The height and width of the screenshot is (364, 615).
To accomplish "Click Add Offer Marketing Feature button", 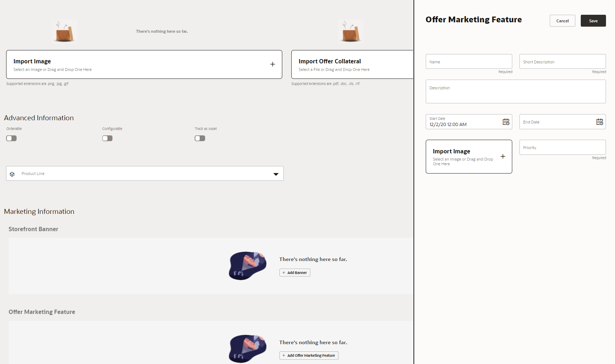I will [x=309, y=355].
